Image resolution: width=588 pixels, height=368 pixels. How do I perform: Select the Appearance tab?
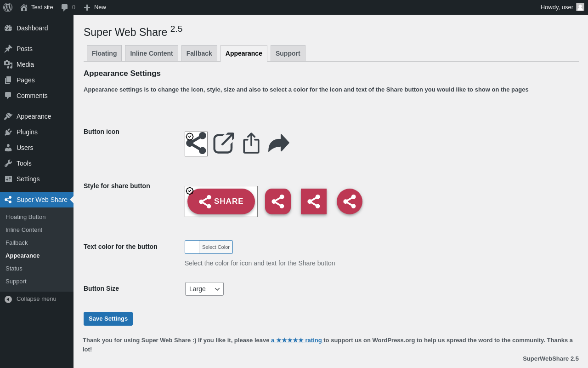point(244,53)
